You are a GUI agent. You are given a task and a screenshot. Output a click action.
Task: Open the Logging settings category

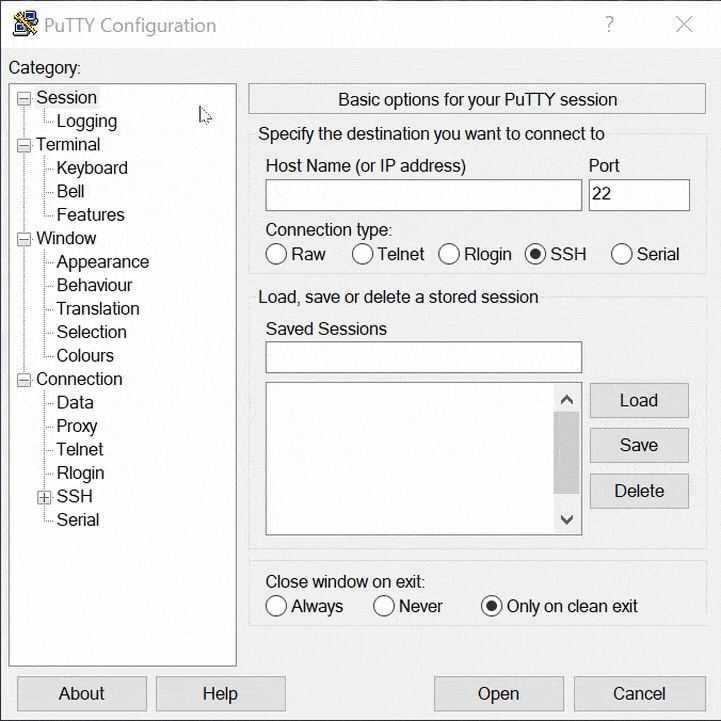click(86, 121)
